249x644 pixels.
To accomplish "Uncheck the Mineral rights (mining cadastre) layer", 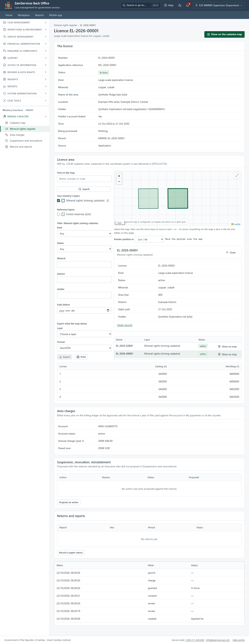I will click(59, 201).
